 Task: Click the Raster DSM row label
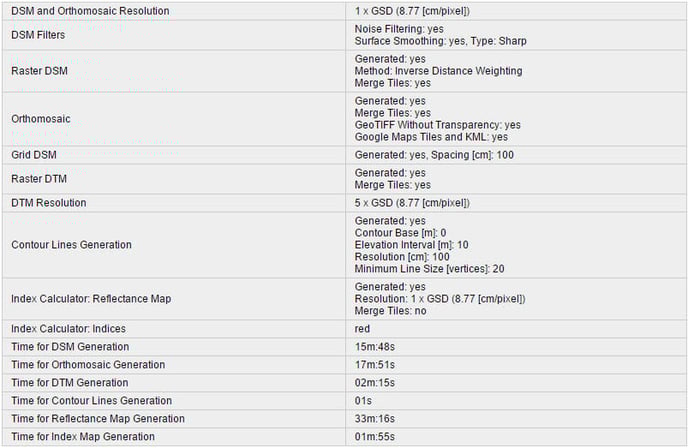pos(38,71)
